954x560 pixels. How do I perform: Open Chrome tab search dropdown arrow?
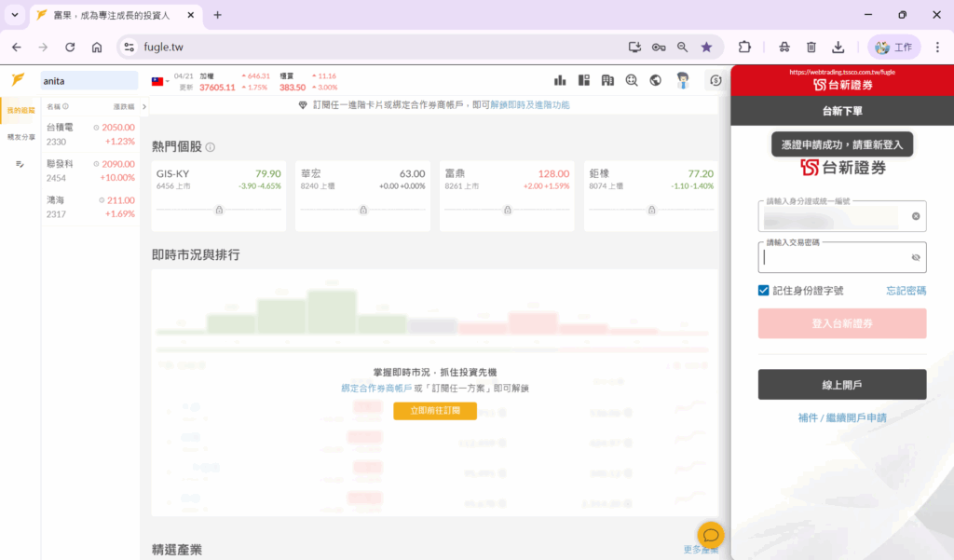[14, 15]
